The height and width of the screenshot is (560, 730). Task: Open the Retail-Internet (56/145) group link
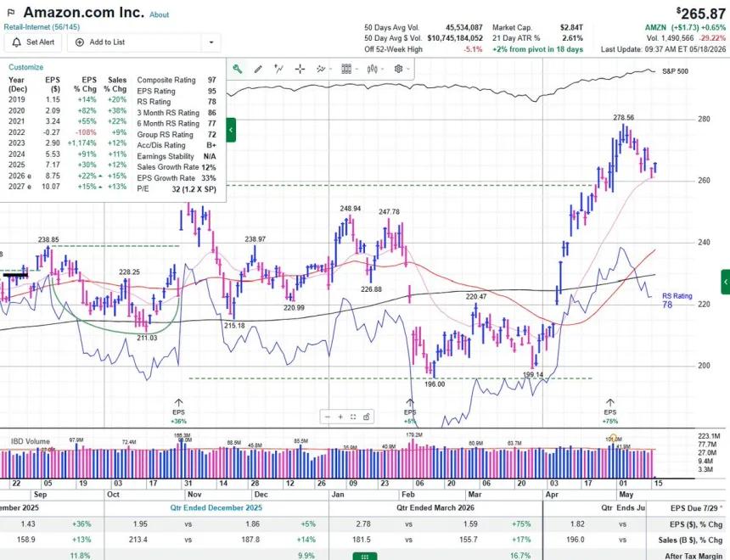[x=42, y=27]
